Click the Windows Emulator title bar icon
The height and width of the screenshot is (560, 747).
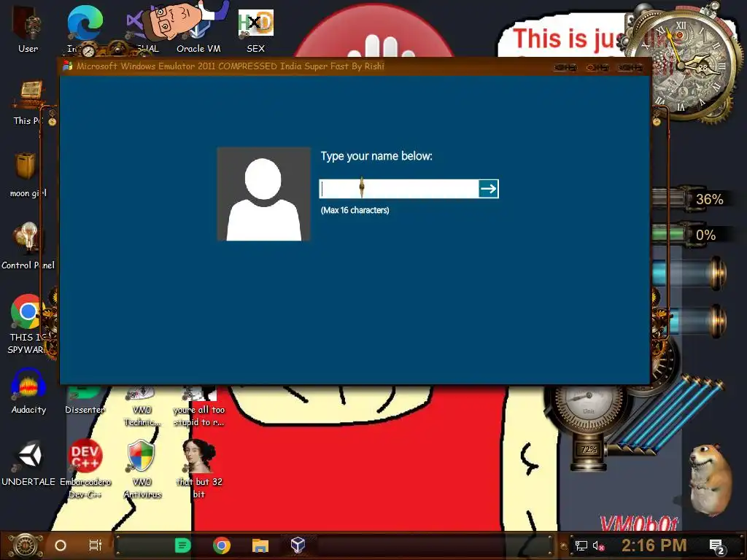pyautogui.click(x=67, y=66)
